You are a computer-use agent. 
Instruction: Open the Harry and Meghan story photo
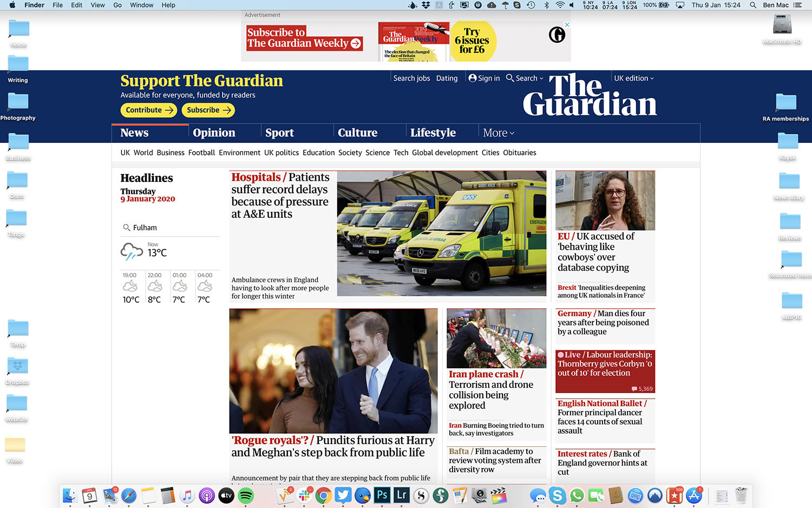click(333, 371)
